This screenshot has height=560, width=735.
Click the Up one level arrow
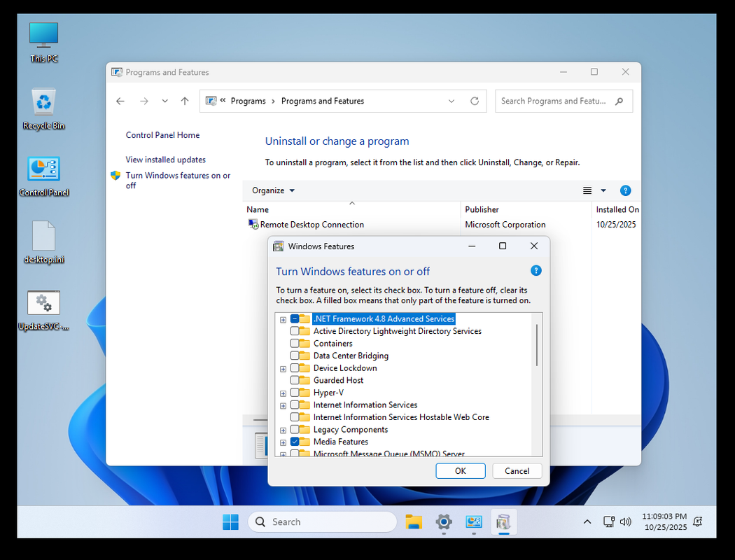pyautogui.click(x=185, y=101)
